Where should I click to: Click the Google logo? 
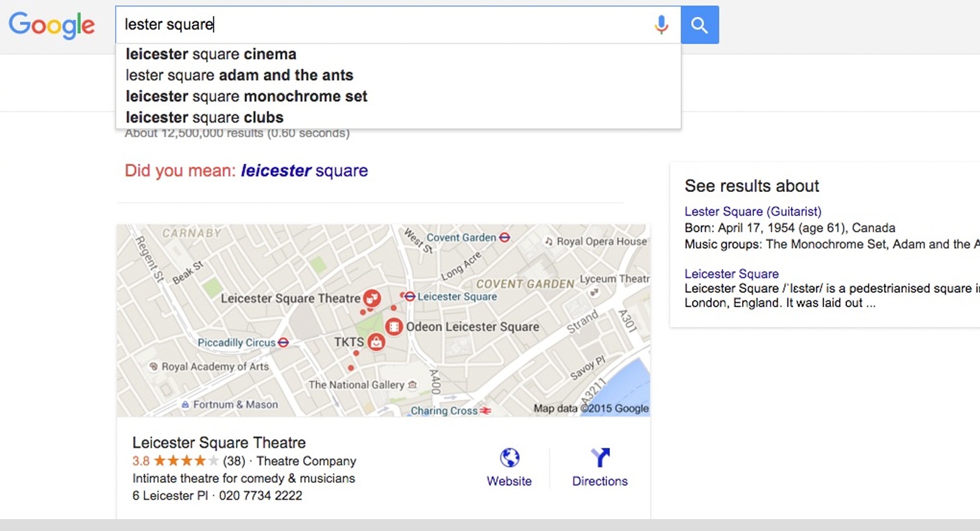(x=51, y=25)
